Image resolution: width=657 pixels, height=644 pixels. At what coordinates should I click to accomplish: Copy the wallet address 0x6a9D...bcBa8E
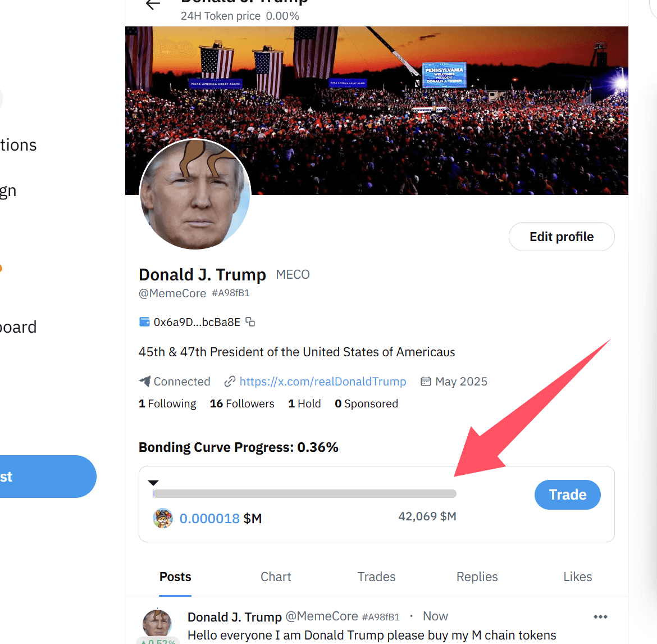point(250,322)
